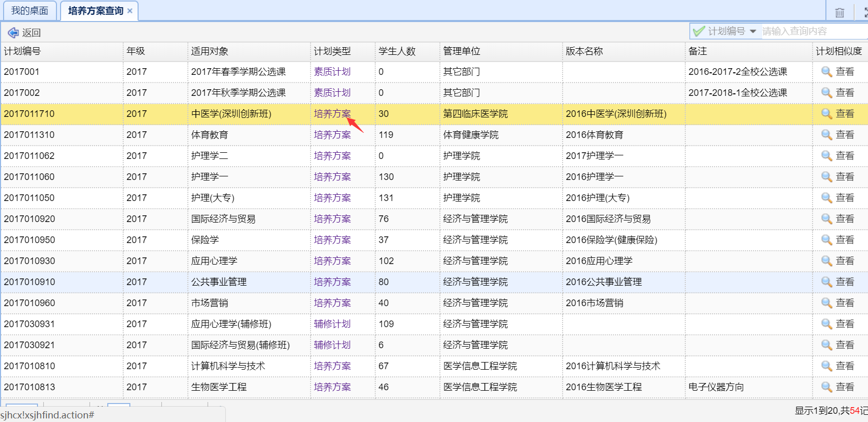Close the 培养方案查询 tab
868x422 pixels.
[x=130, y=11]
